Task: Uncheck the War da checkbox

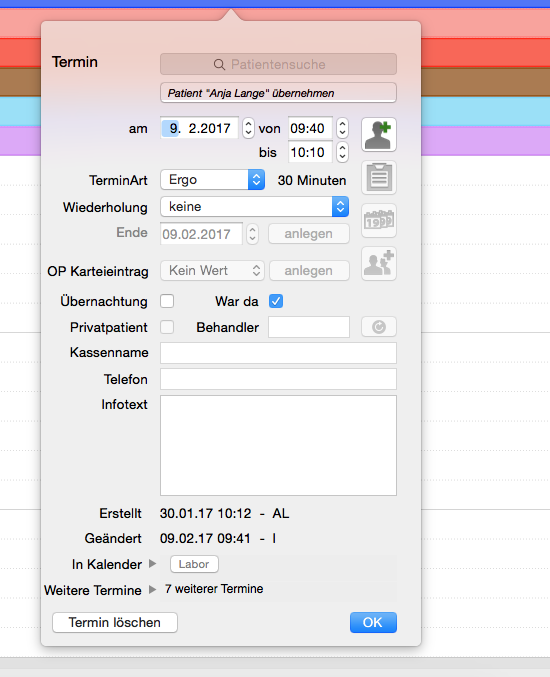Action: point(276,301)
